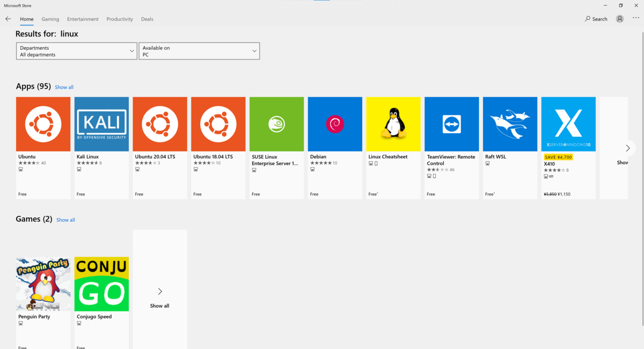
Task: Click the TeamViewer star rating
Action: point(437,170)
